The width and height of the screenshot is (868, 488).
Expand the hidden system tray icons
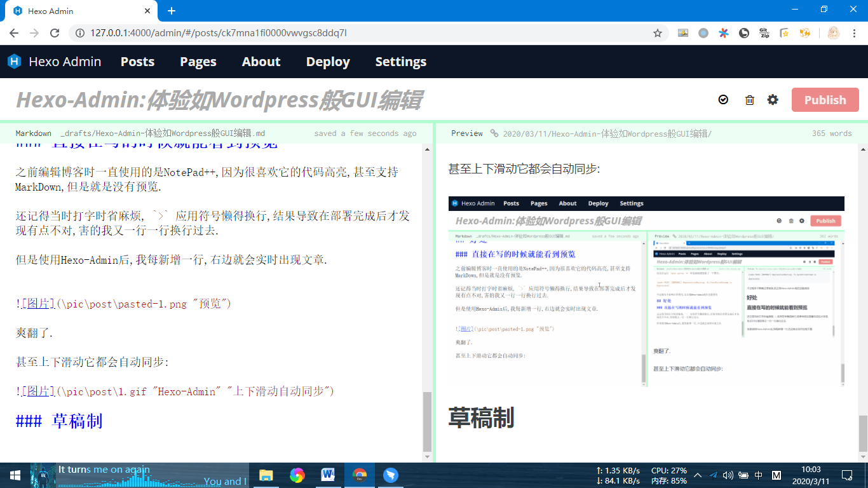click(698, 475)
